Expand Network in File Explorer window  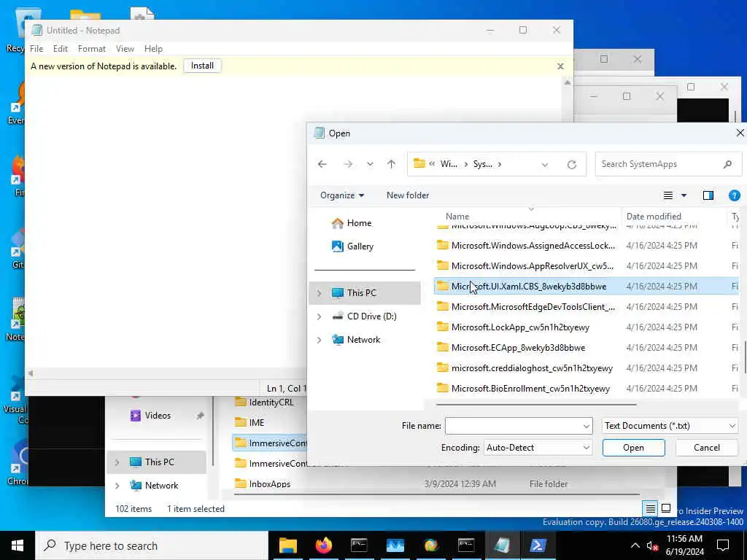coord(117,486)
